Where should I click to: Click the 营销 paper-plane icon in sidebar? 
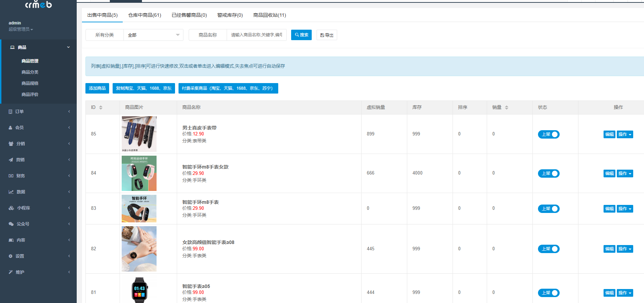pos(11,160)
